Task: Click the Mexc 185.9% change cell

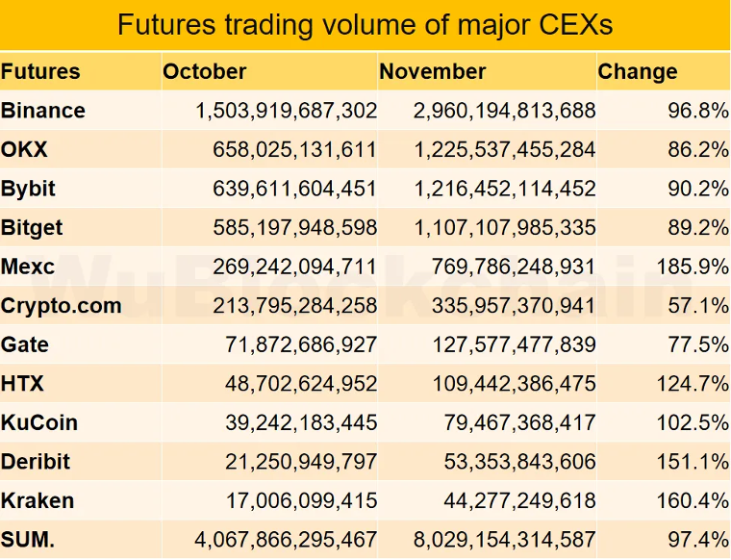Action: 693,267
